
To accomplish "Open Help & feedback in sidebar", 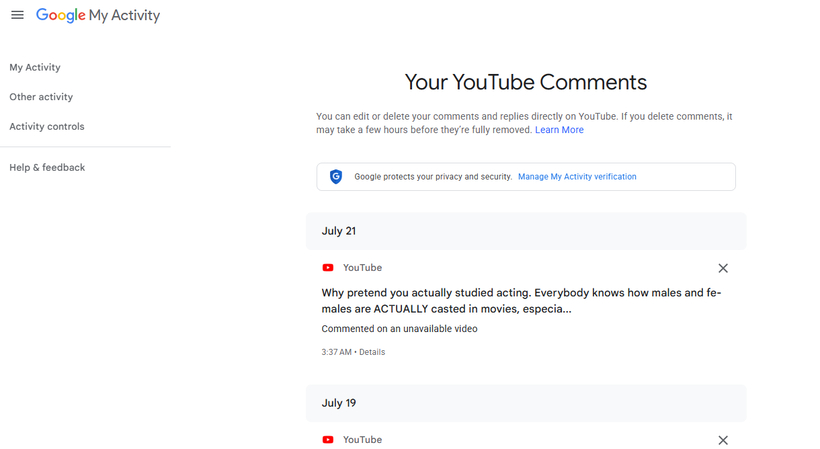I will pyautogui.click(x=47, y=167).
